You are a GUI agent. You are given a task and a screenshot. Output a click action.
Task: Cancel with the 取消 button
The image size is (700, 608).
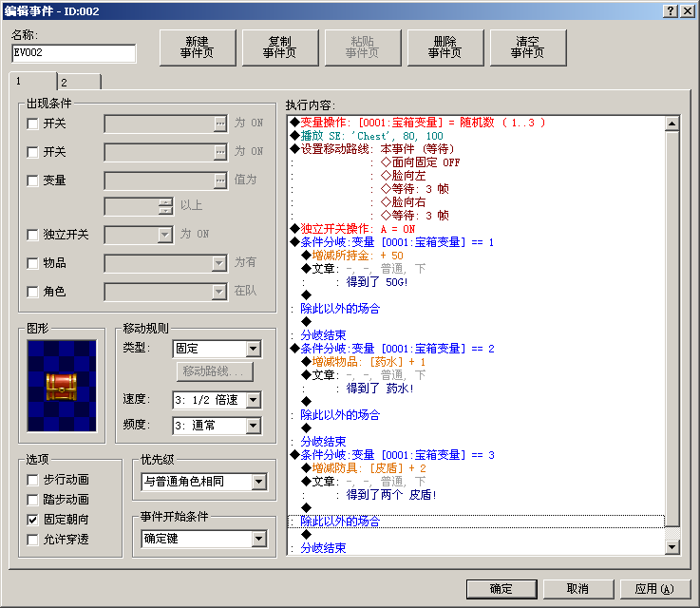[x=578, y=589]
